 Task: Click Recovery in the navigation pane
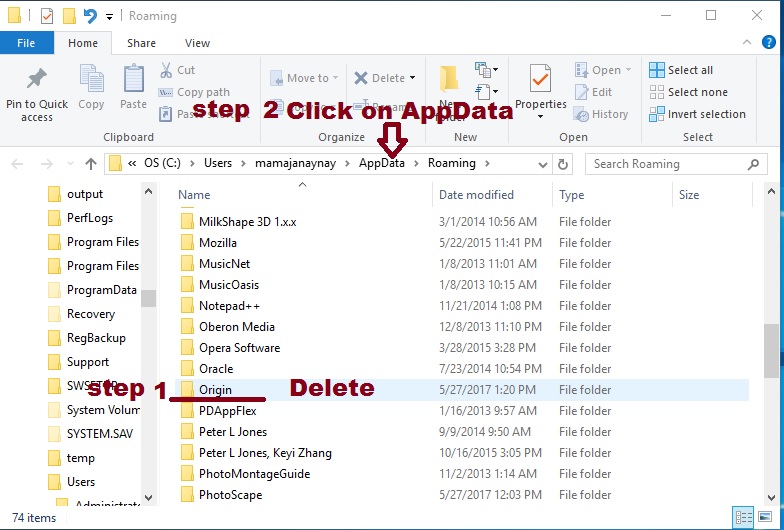click(x=90, y=314)
